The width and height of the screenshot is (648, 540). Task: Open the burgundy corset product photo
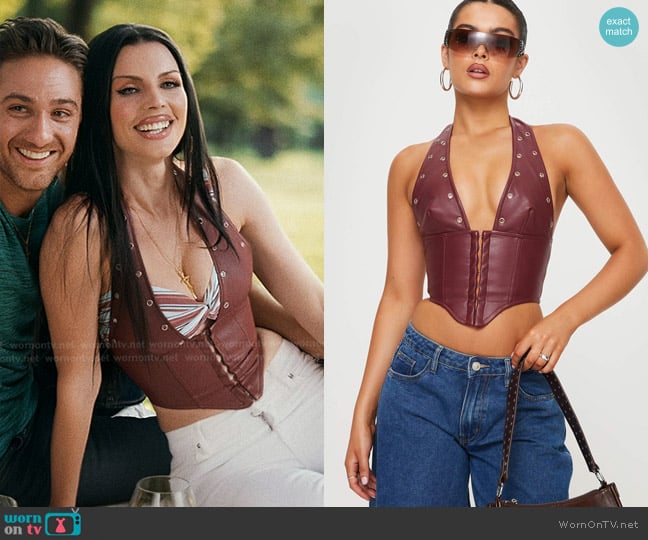coord(486,253)
